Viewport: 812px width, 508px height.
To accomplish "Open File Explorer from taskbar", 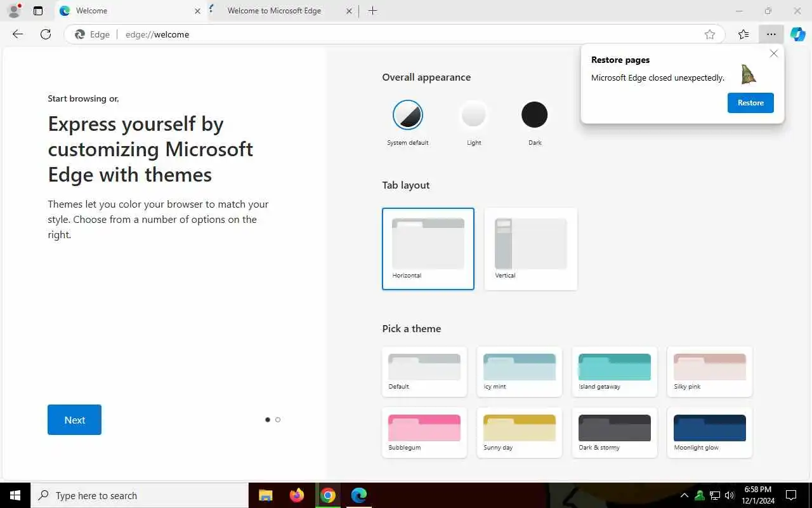I will point(266,495).
